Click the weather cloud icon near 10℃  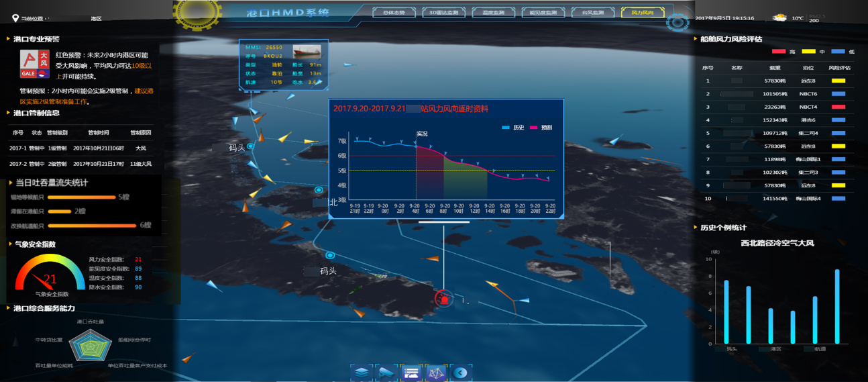coord(780,18)
